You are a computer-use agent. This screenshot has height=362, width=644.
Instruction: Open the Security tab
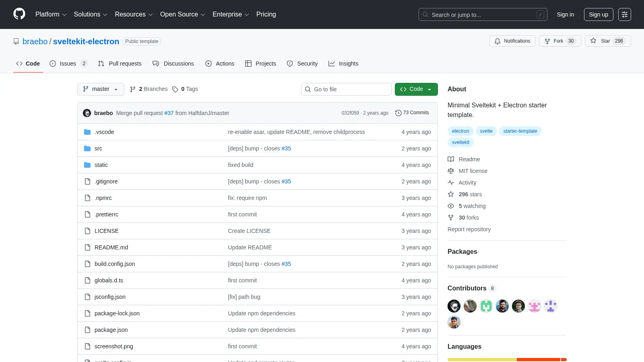(x=302, y=64)
